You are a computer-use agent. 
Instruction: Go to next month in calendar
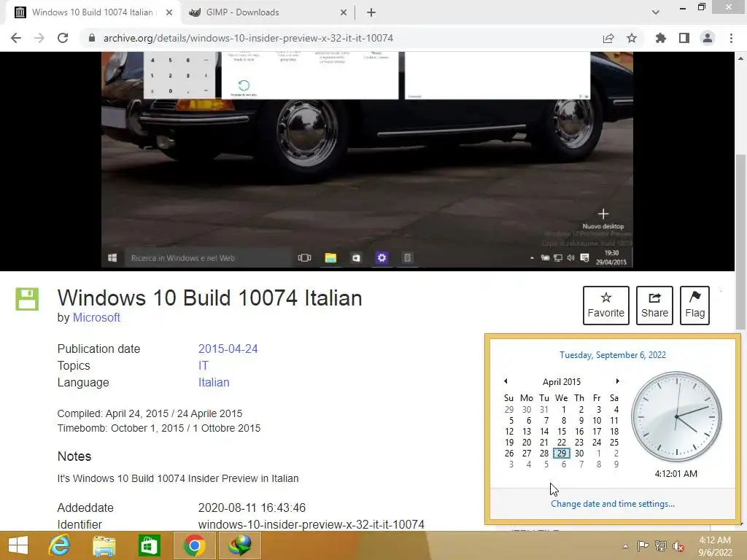click(617, 381)
